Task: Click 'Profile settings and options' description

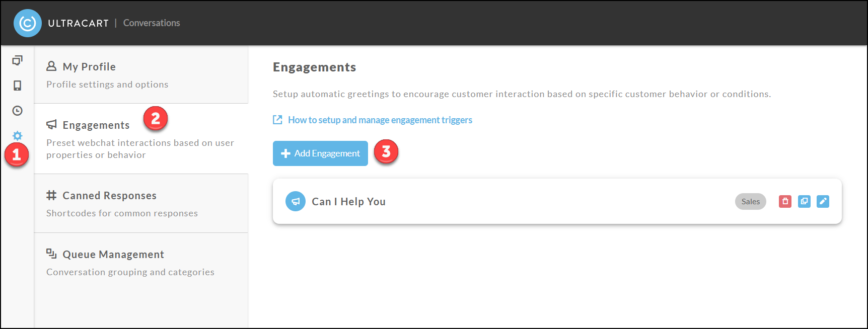Action: (107, 85)
